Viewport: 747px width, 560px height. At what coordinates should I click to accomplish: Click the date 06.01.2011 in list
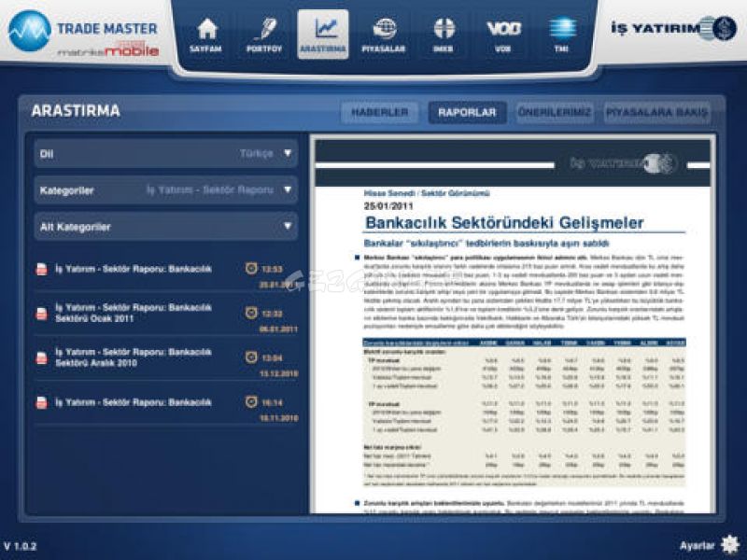pos(278,329)
